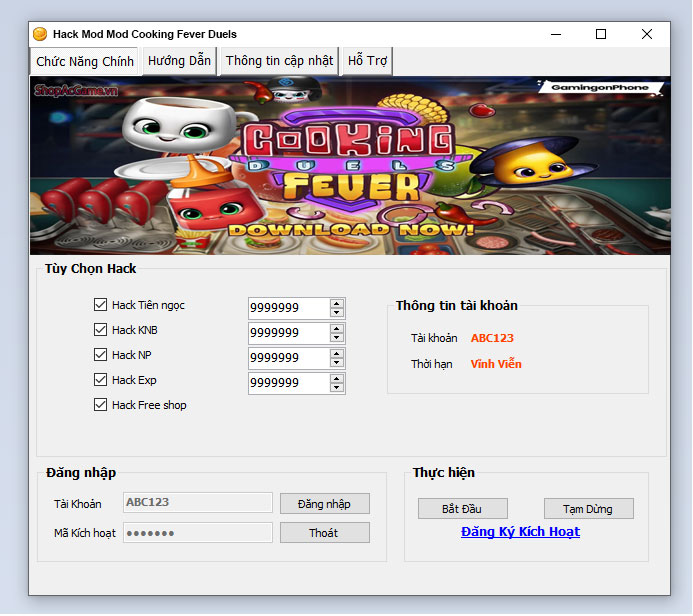Click the Vĩnh Viễn expiry text

click(x=496, y=364)
